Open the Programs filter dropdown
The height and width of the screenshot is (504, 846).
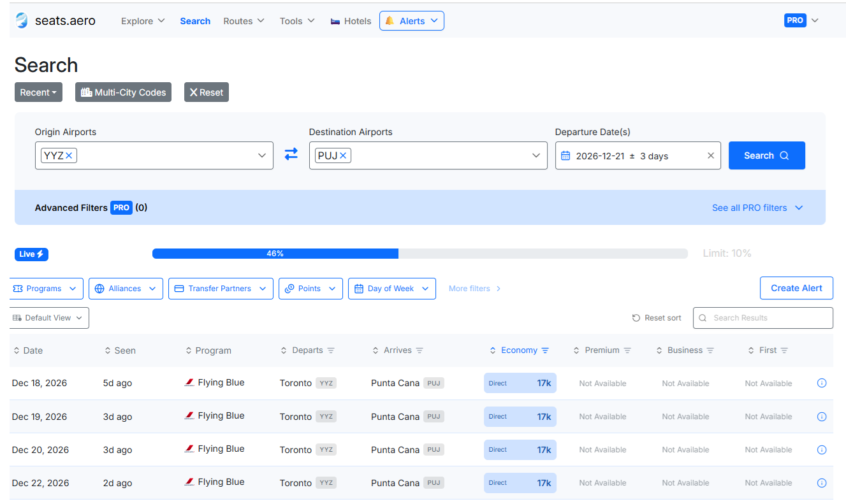point(47,289)
